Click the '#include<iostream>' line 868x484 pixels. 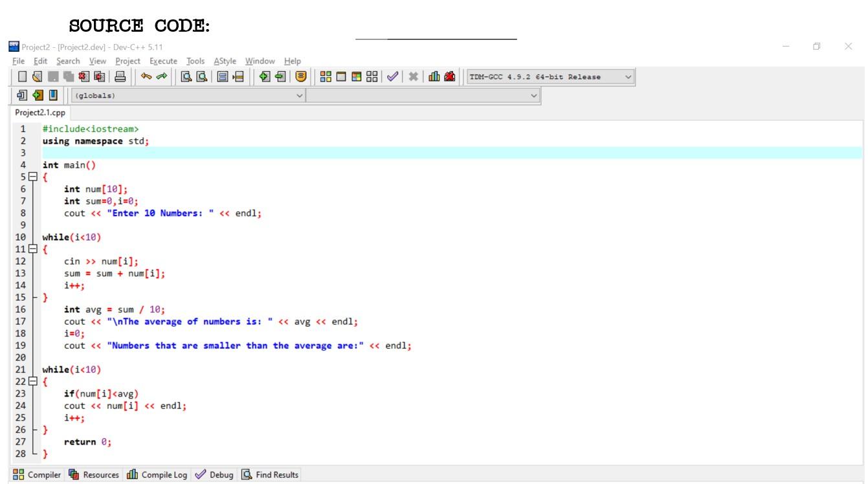click(x=91, y=129)
